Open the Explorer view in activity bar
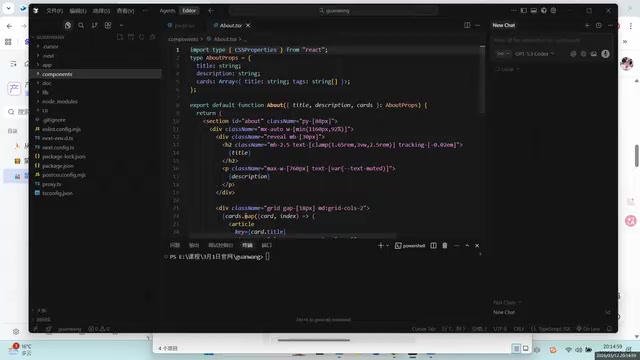The width and height of the screenshot is (640, 360). pyautogui.click(x=68, y=25)
